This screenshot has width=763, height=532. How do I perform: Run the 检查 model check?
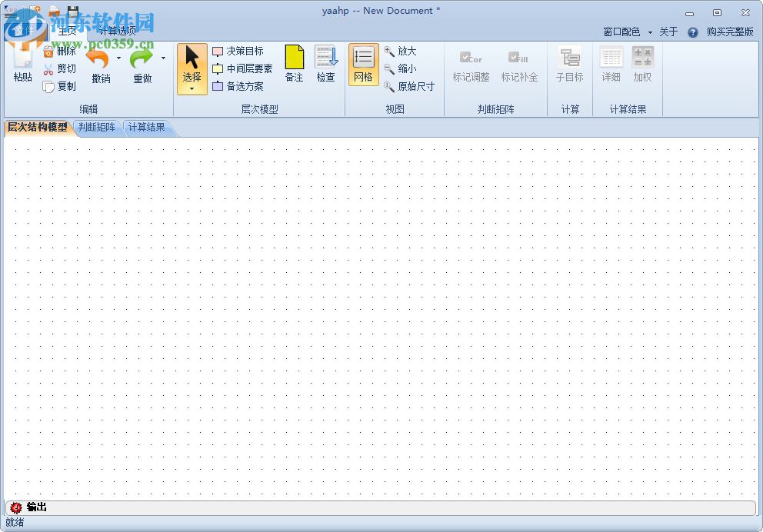tap(325, 65)
